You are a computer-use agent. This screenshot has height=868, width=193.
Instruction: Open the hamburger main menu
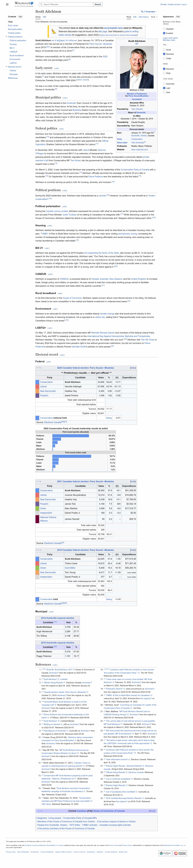(7, 4)
